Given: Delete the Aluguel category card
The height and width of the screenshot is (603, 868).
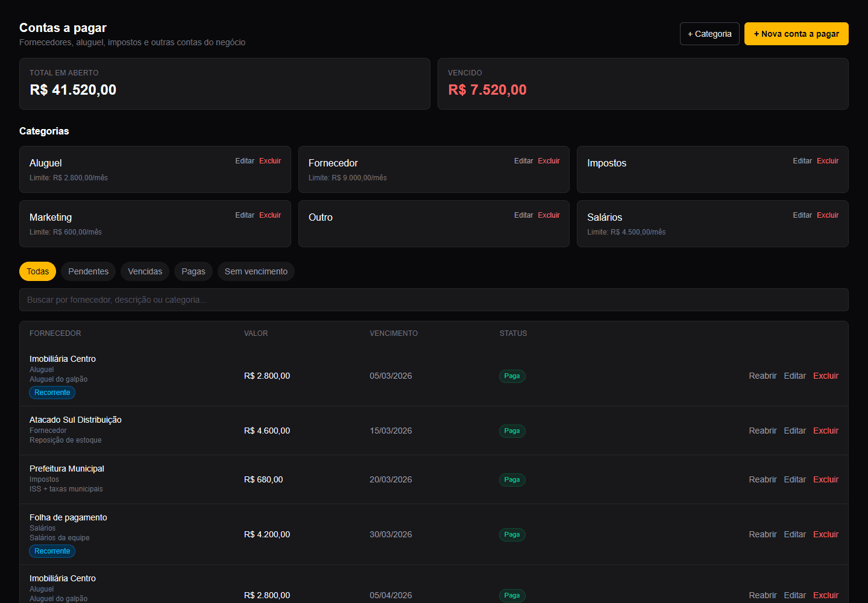Looking at the screenshot, I should pos(270,161).
